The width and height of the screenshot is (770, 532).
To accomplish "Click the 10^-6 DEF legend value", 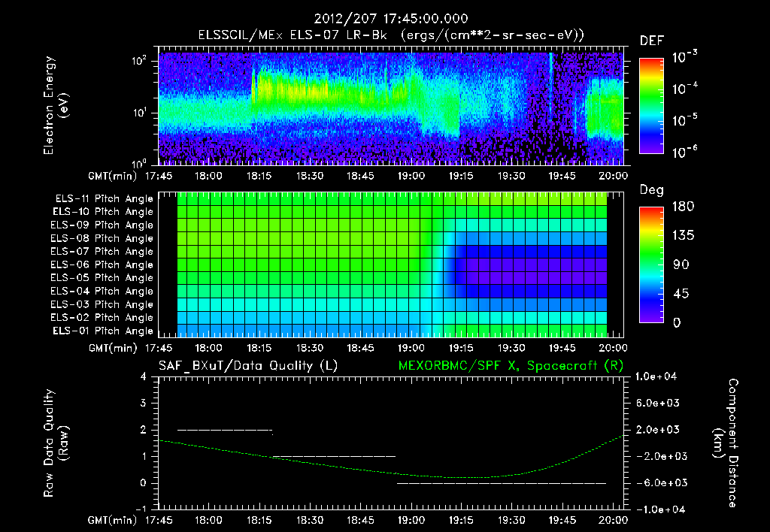I will click(x=684, y=152).
